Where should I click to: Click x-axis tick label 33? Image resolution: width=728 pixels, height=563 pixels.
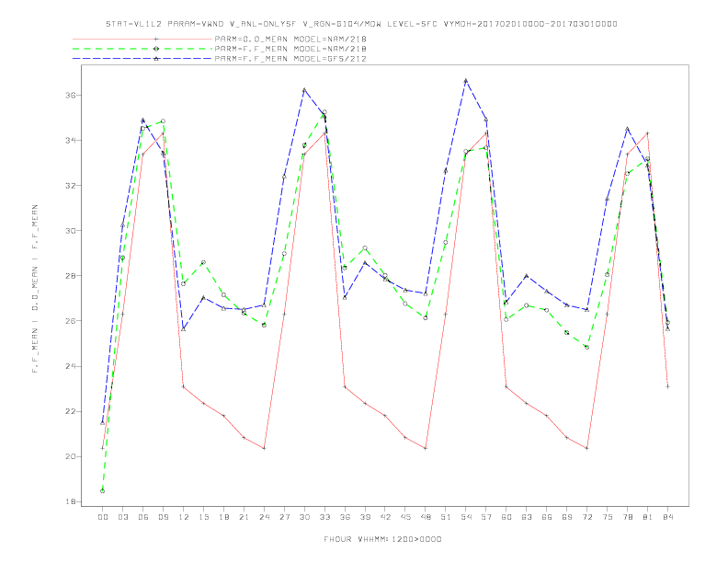tap(324, 517)
